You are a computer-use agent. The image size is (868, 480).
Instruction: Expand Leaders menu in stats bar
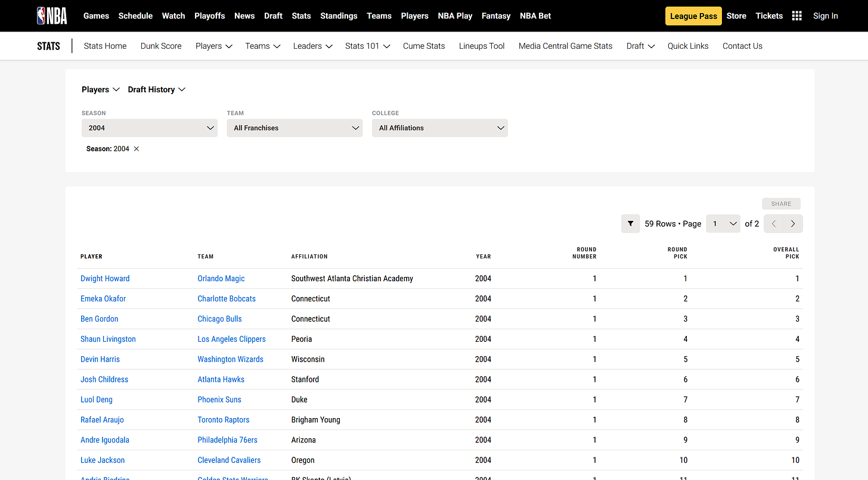click(x=312, y=46)
